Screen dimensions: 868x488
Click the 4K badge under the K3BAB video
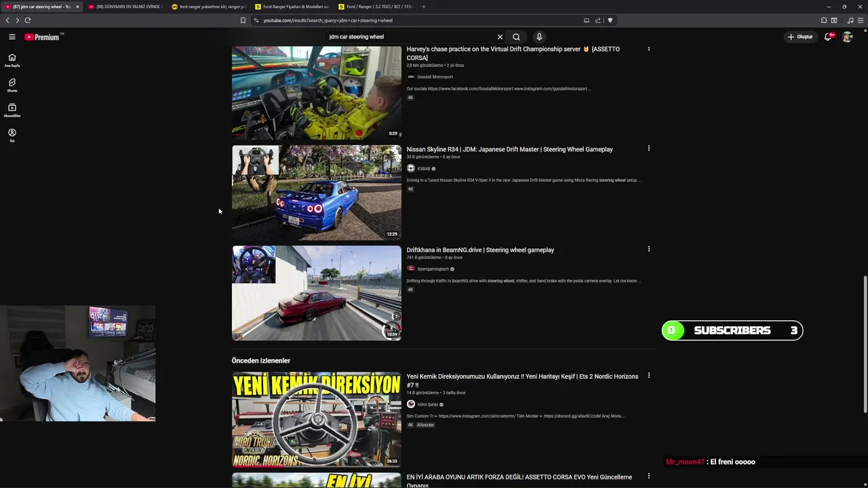click(x=410, y=189)
